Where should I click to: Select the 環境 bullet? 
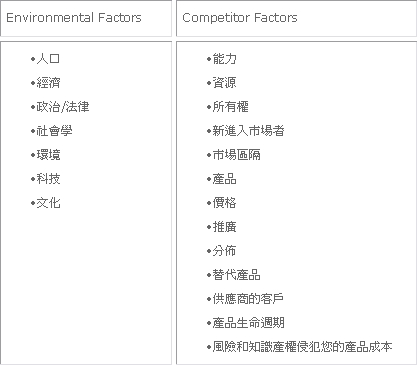(48, 155)
